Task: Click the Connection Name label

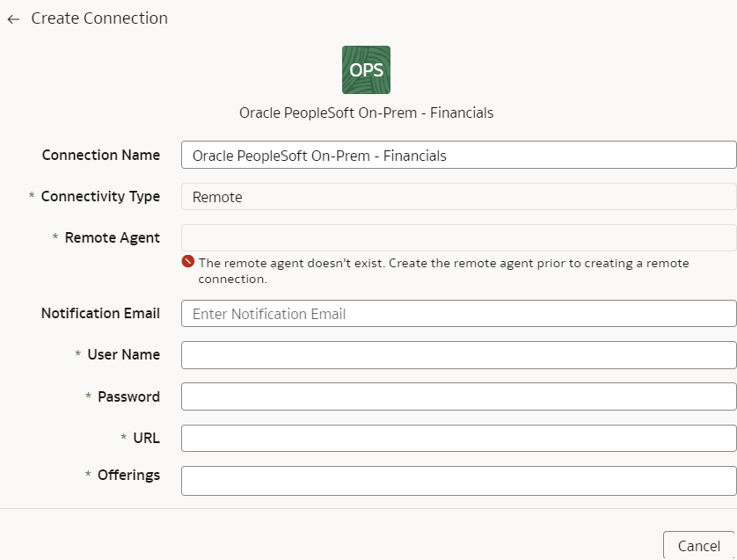Action: click(x=100, y=155)
